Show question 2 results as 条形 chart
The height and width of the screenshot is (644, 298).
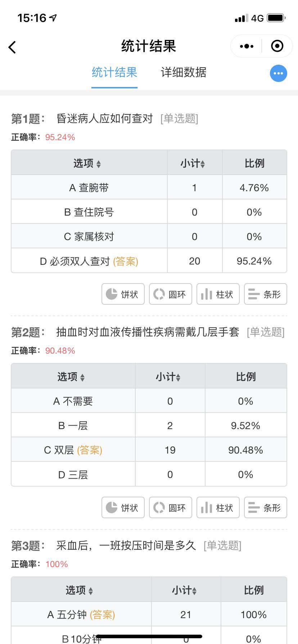click(x=266, y=507)
